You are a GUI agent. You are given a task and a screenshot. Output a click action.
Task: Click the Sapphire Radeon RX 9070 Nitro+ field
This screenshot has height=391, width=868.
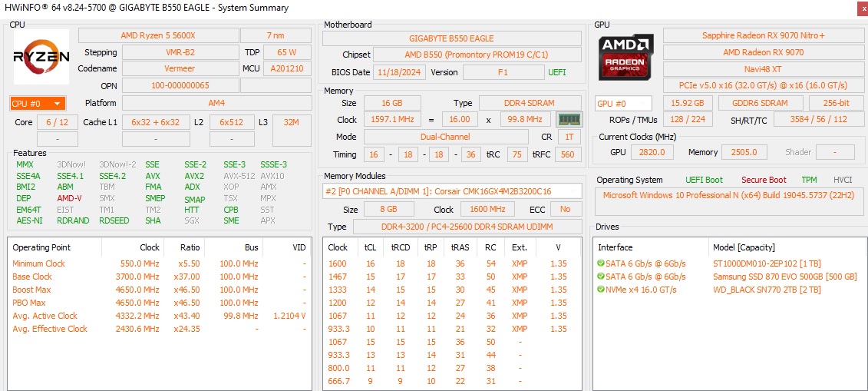(x=764, y=35)
